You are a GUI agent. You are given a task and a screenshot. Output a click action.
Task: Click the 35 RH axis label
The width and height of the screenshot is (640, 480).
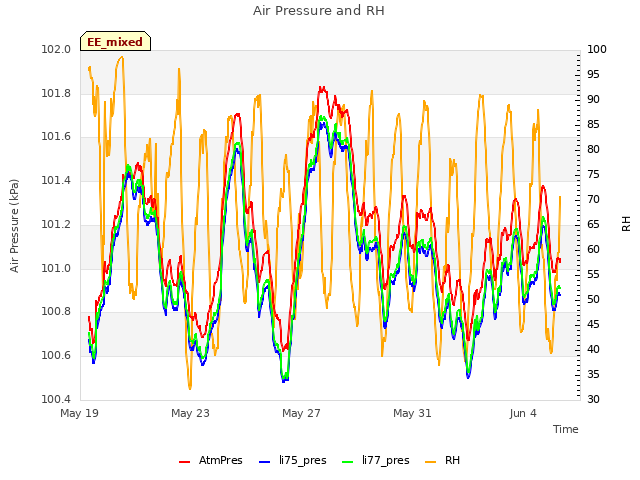click(593, 374)
